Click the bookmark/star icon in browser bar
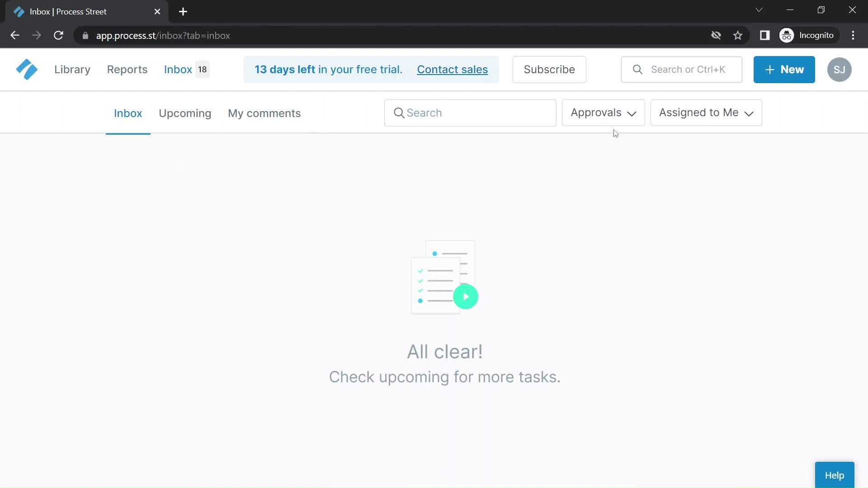Screen dimensions: 868x488 pyautogui.click(x=738, y=35)
